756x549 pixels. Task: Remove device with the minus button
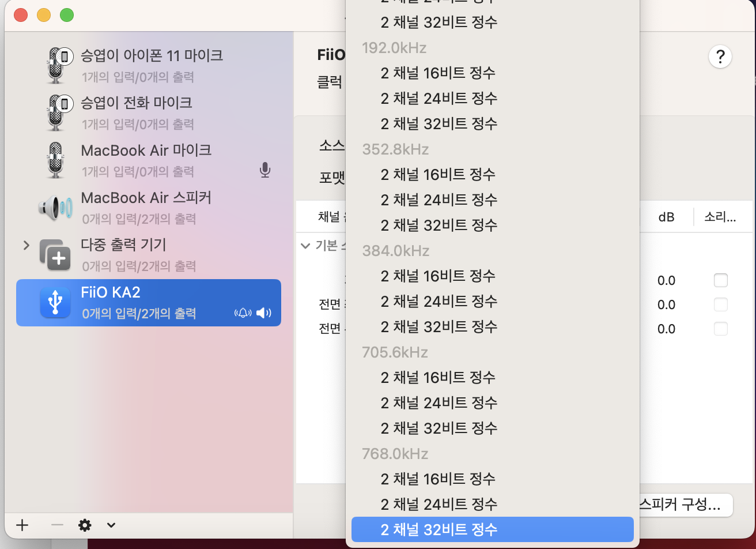(56, 525)
